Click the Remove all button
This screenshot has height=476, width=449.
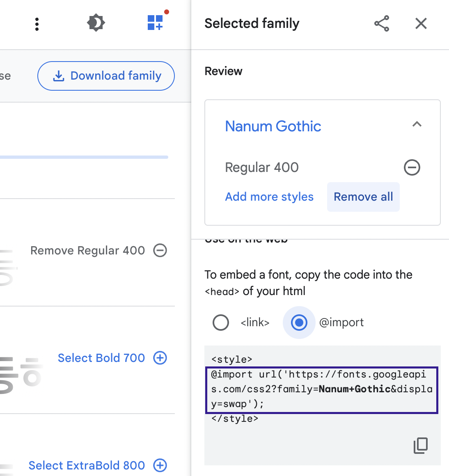point(363,197)
